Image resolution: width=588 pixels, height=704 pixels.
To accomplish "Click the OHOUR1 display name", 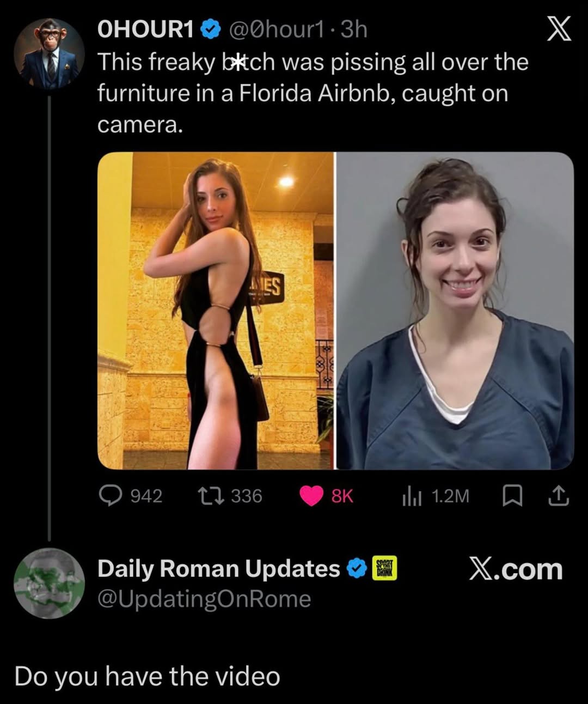I will coord(146,30).
